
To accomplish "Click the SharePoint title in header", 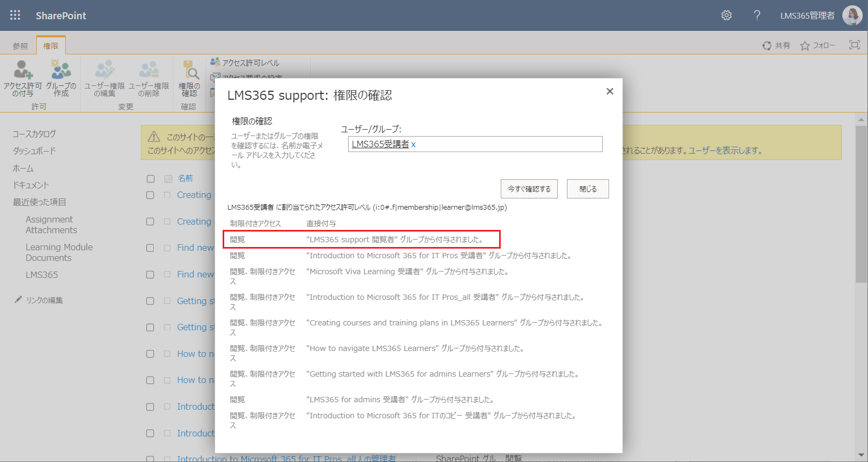I will tap(61, 15).
